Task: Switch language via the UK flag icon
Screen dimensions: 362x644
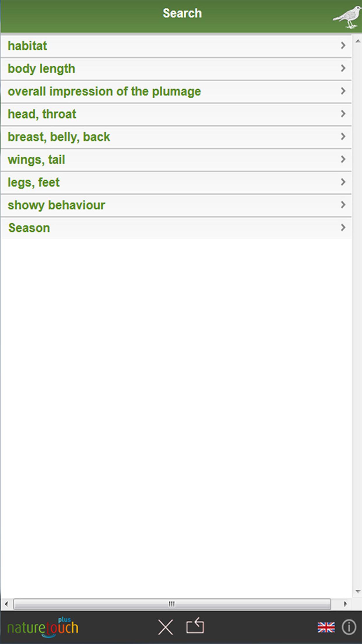Action: coord(326,627)
